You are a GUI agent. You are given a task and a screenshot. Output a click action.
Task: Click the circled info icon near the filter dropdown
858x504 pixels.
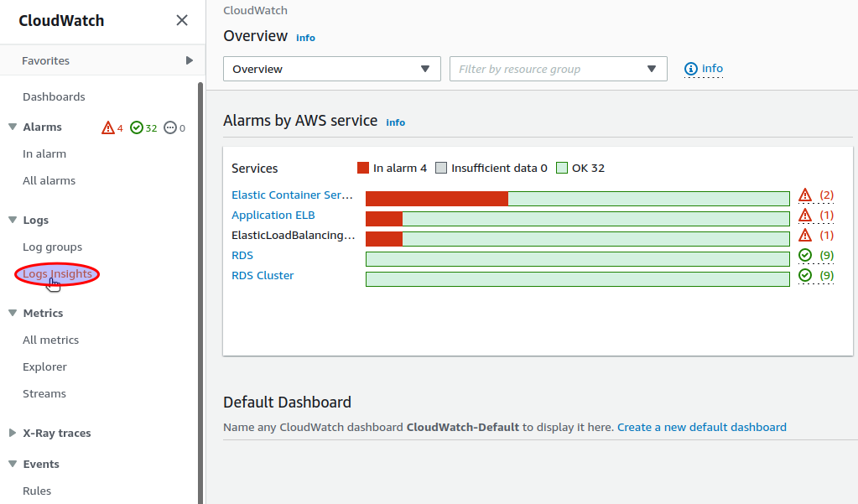click(689, 69)
